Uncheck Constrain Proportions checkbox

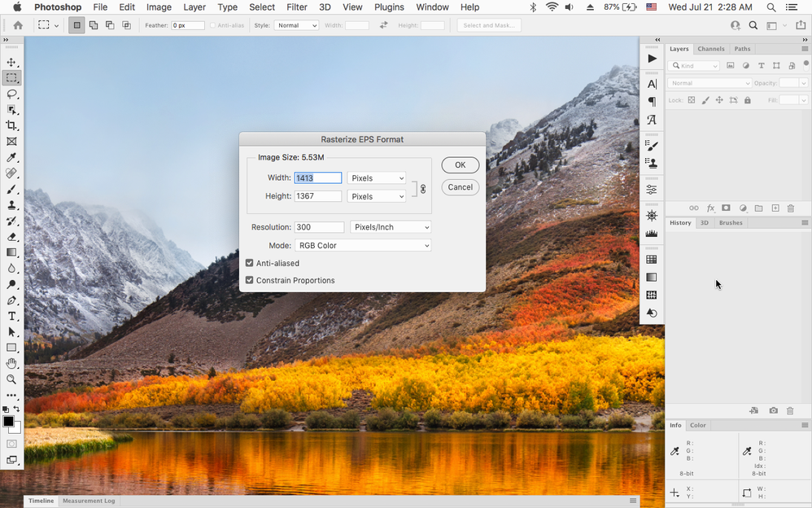pos(250,280)
